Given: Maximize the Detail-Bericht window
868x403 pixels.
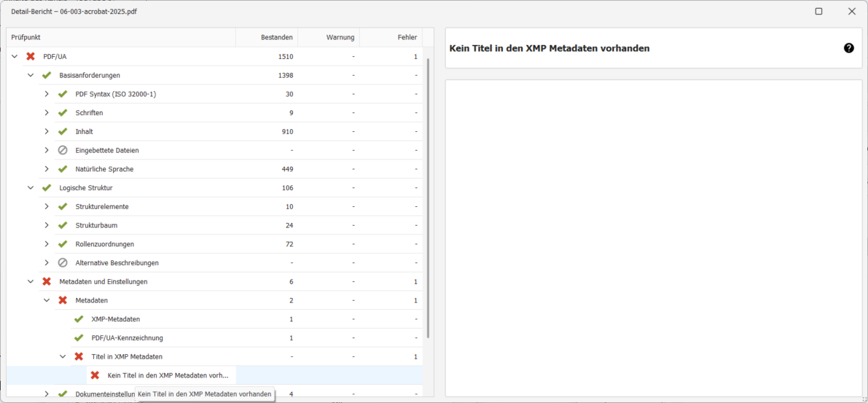Looking at the screenshot, I should (x=818, y=11).
